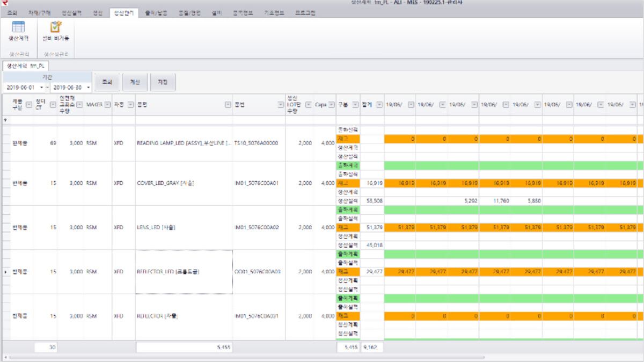Open the Capa column filter dropdown

click(x=332, y=105)
